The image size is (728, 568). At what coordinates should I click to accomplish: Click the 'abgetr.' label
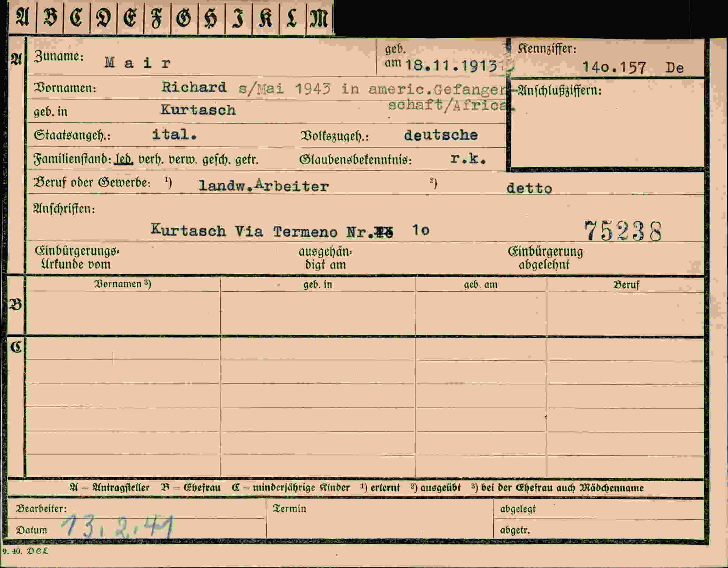(x=515, y=530)
